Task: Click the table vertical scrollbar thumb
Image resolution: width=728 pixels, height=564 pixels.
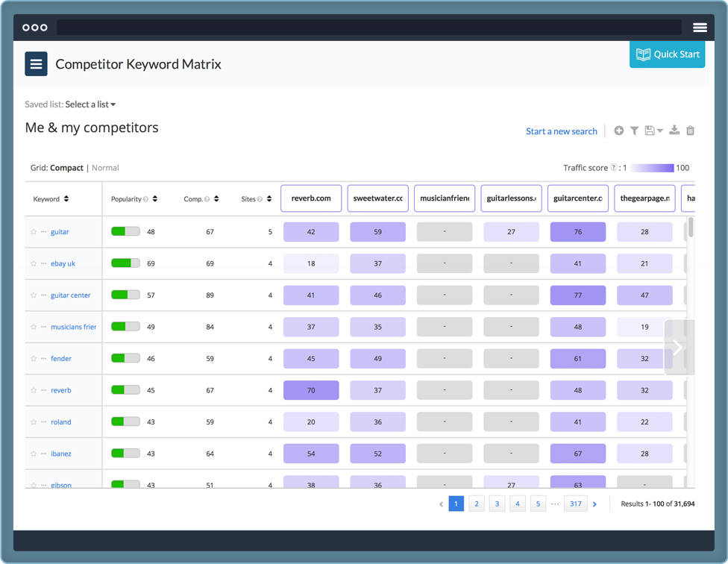Action: click(x=691, y=227)
